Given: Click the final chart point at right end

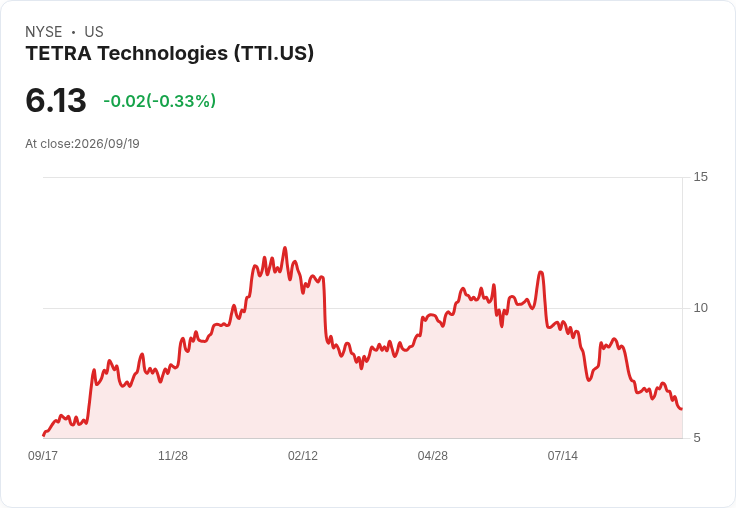Looking at the screenshot, I should (x=681, y=409).
